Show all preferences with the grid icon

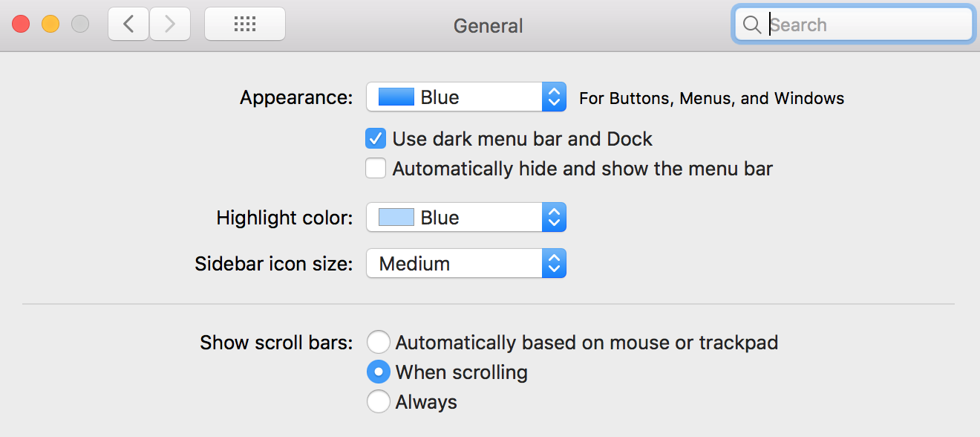245,24
